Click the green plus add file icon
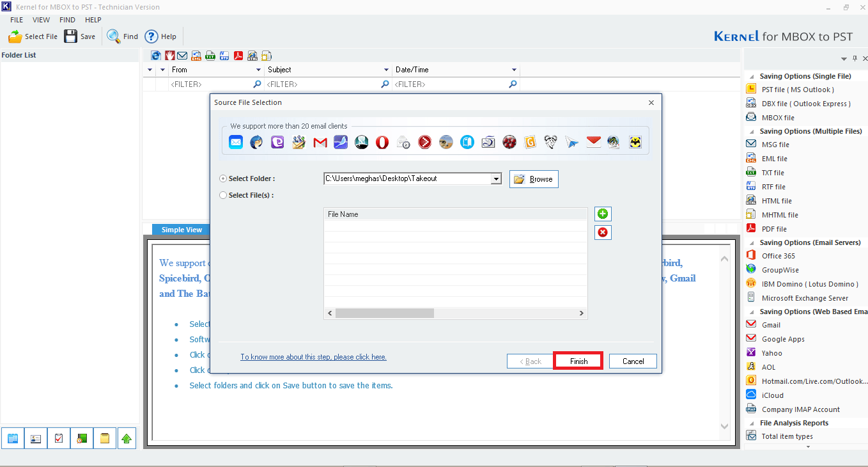868x467 pixels. [x=603, y=214]
